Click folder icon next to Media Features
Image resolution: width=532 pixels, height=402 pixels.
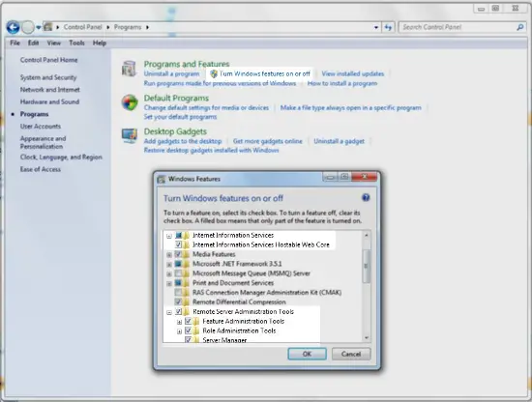(187, 254)
